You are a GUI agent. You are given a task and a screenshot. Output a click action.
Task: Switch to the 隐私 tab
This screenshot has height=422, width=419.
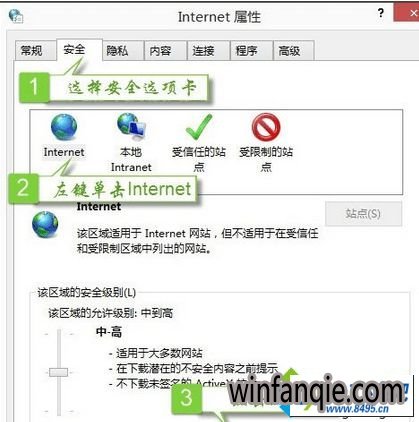[117, 51]
